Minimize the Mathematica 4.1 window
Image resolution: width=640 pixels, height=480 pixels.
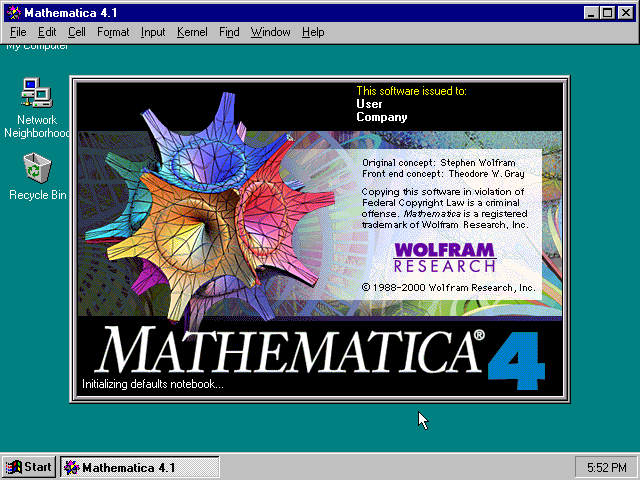click(x=590, y=13)
